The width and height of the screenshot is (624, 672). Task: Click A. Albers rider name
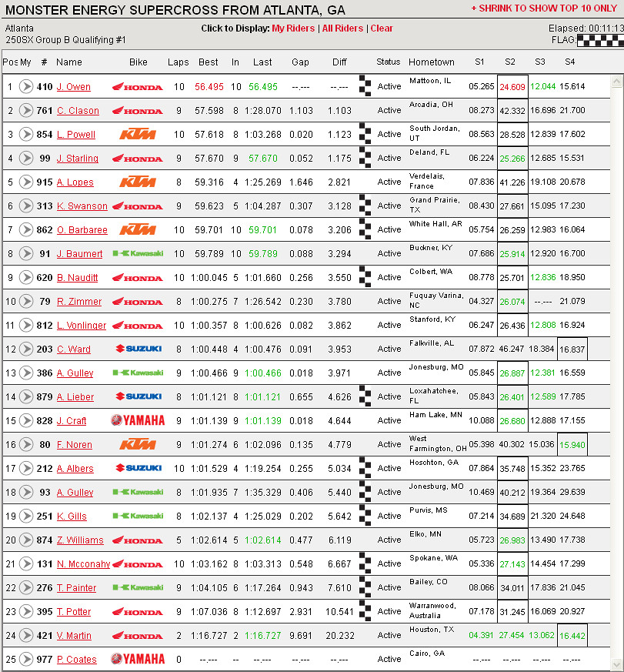75,469
